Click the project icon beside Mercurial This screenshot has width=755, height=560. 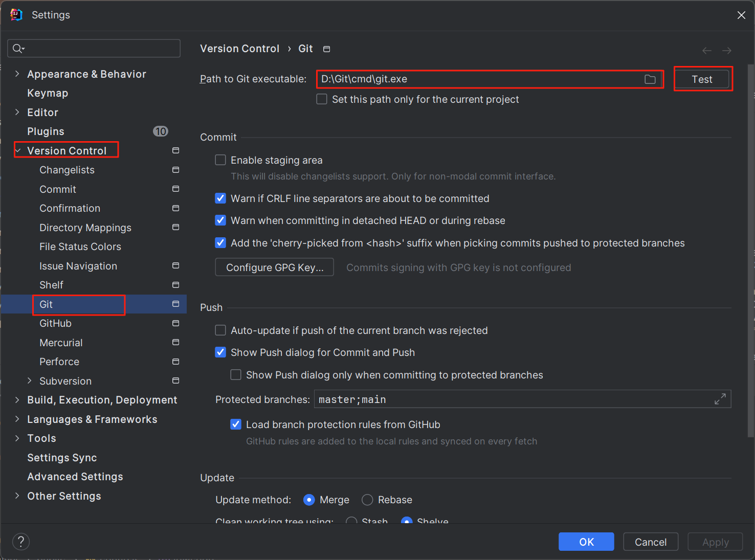tap(176, 342)
